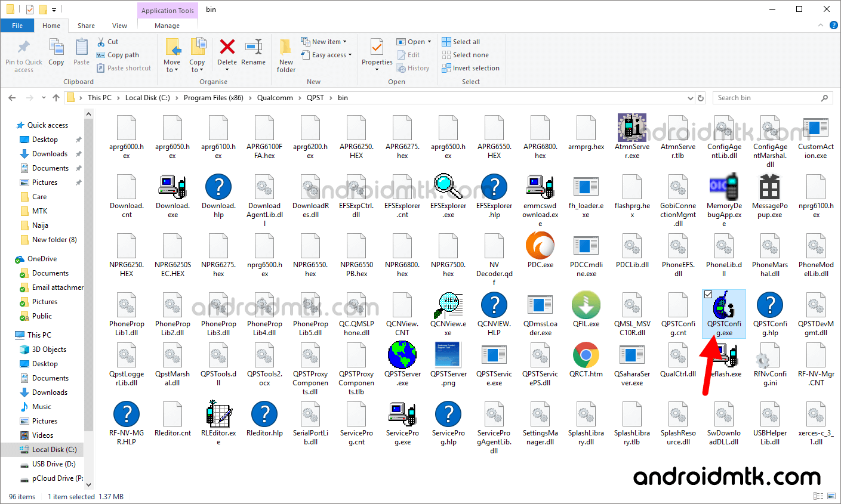Open the File menu tab
Screen dimensions: 841x504
click(x=17, y=26)
